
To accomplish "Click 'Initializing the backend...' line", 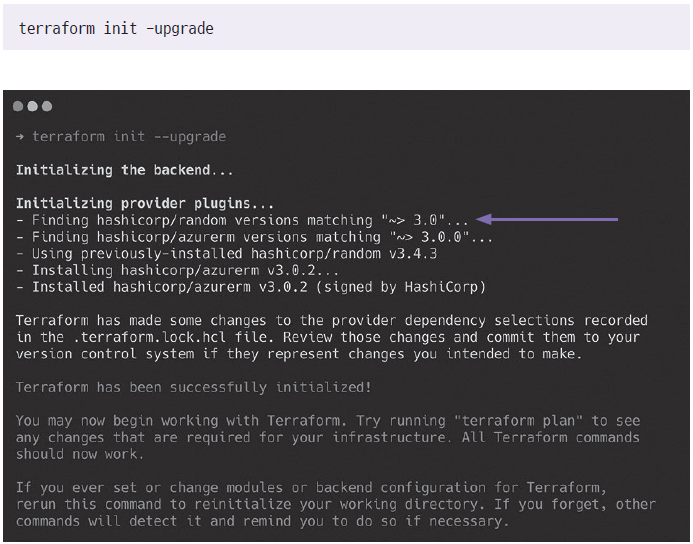I will tap(125, 170).
